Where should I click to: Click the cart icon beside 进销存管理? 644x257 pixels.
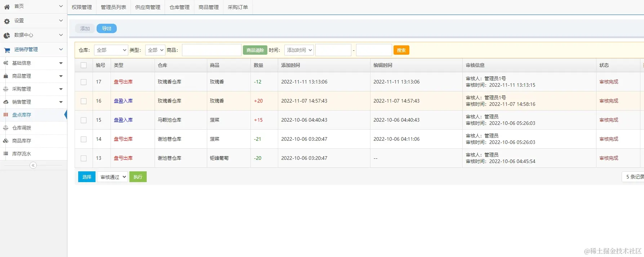pyautogui.click(x=7, y=50)
